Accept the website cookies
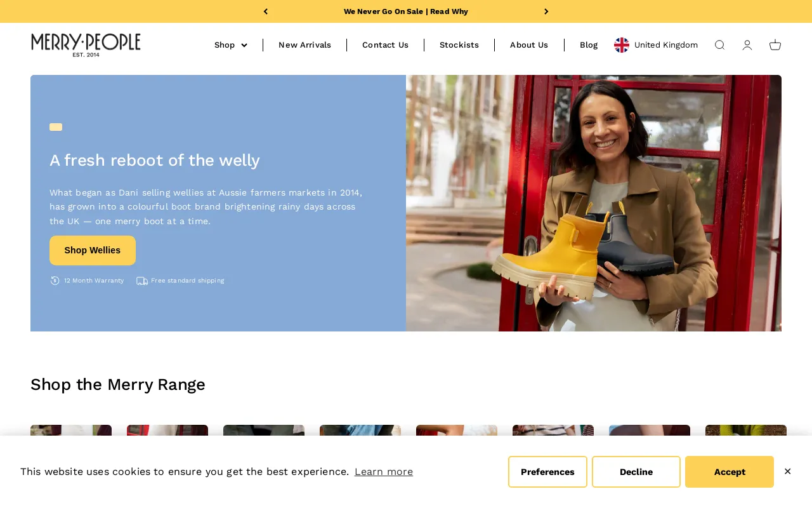 pos(729,472)
